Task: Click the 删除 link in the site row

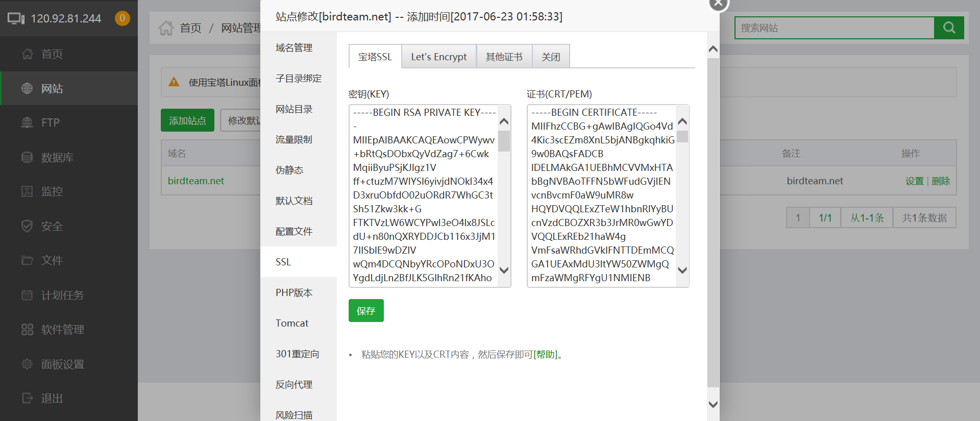Action: [941, 181]
